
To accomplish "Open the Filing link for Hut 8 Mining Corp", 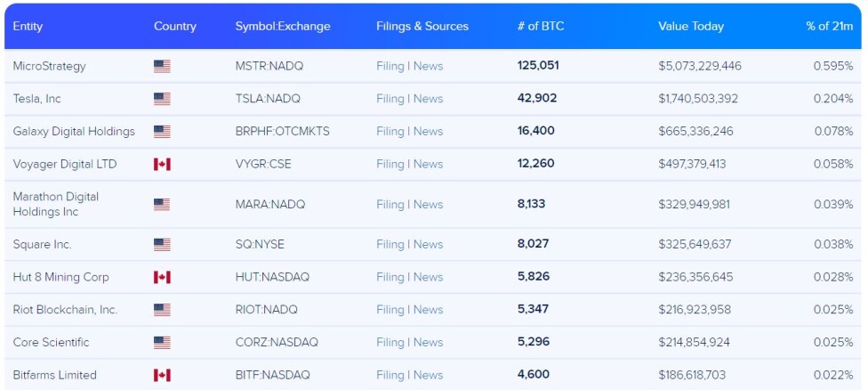I will click(390, 277).
